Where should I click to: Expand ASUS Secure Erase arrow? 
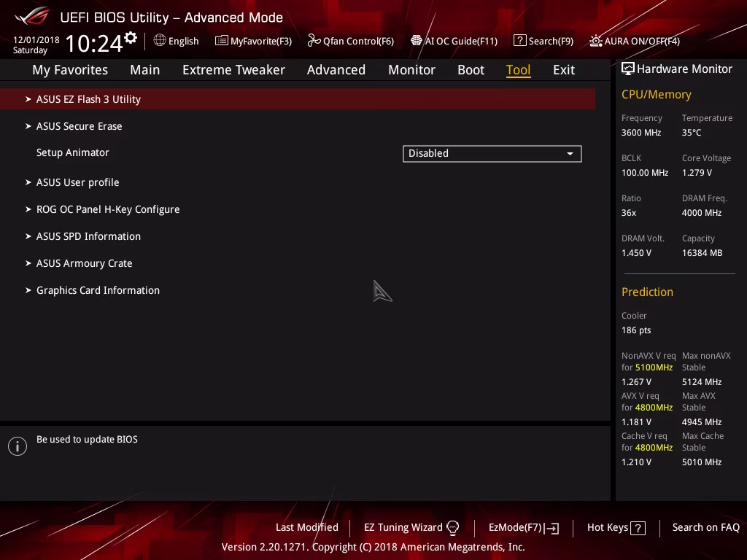click(x=28, y=126)
